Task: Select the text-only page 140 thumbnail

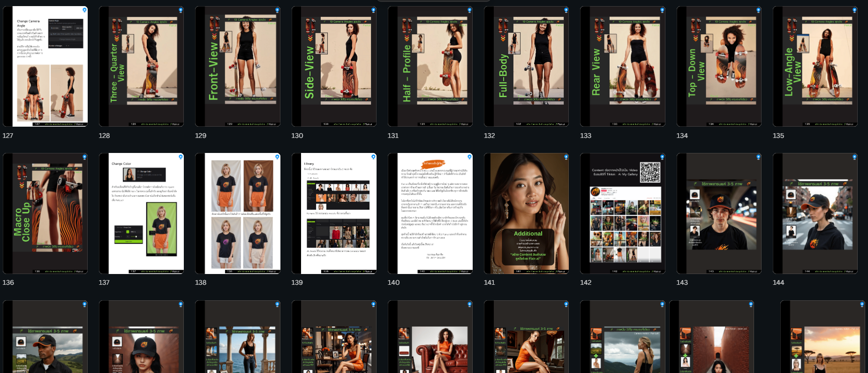Action: (x=430, y=213)
